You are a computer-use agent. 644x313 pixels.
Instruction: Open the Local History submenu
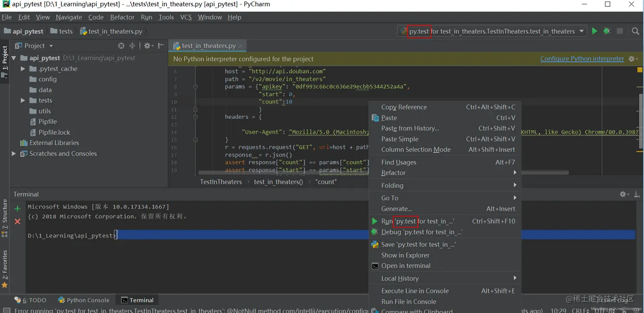tap(445, 278)
